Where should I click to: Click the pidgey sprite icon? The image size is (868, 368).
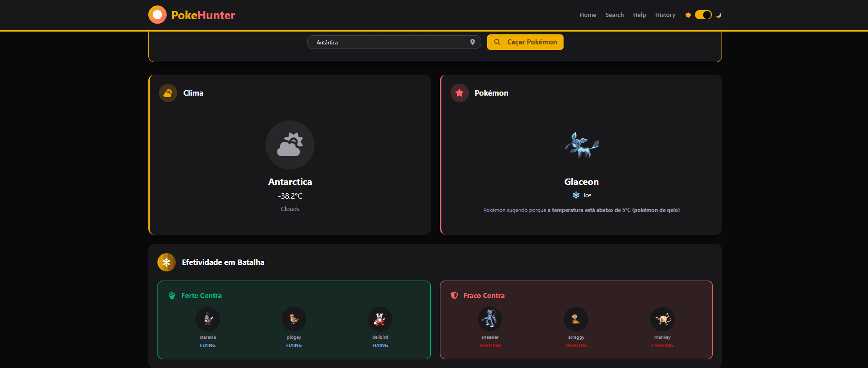pyautogui.click(x=294, y=319)
